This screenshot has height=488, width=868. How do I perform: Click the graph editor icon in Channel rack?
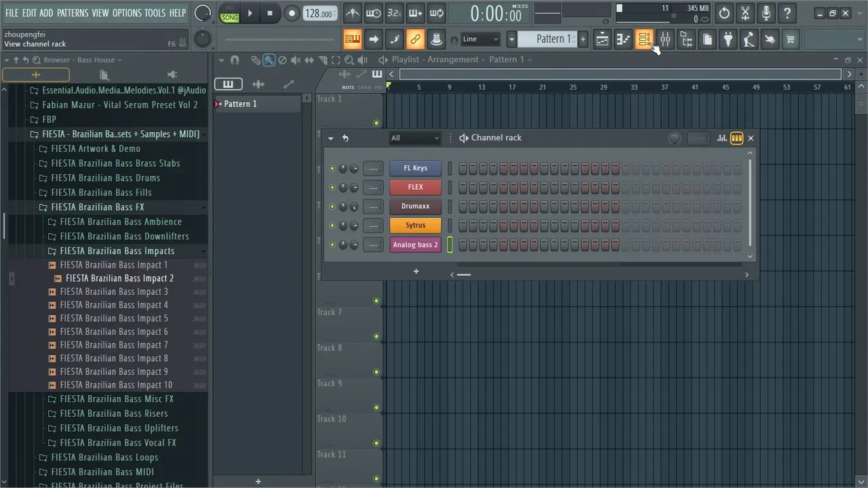722,138
